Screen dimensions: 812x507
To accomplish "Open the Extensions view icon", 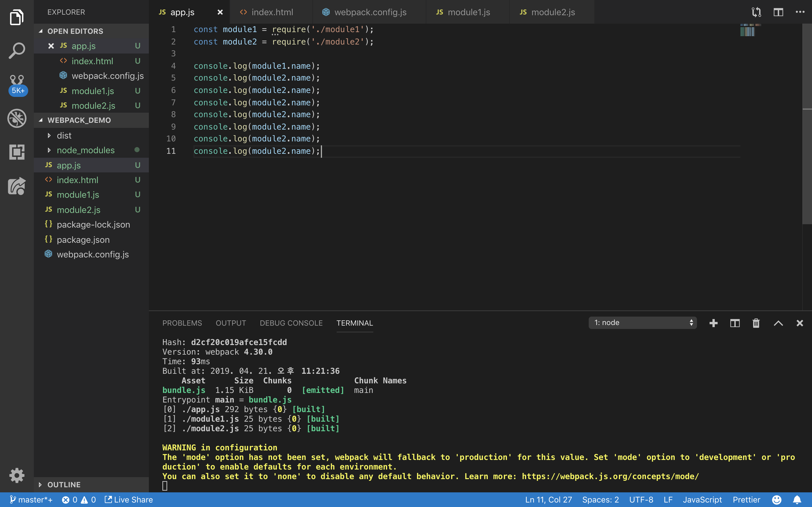I will click(x=17, y=152).
